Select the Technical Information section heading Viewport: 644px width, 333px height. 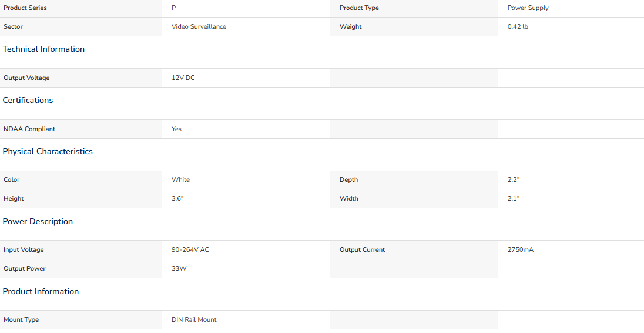coord(43,49)
